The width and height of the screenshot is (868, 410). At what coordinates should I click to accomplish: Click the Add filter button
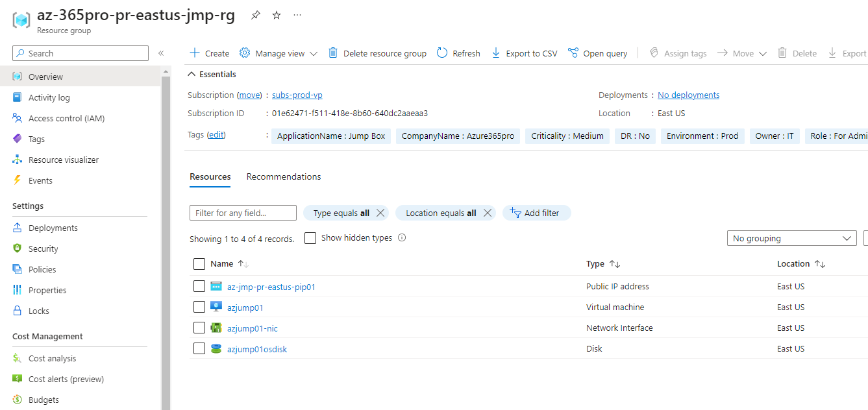[536, 213]
